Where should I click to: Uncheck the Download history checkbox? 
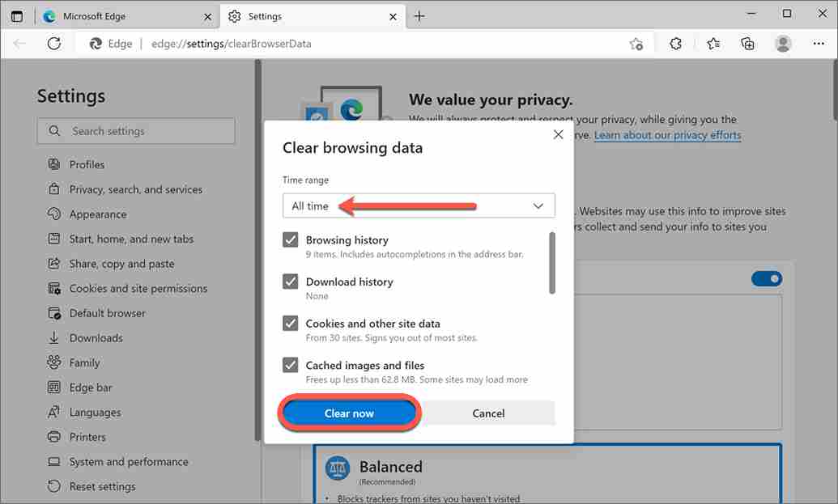tap(290, 282)
